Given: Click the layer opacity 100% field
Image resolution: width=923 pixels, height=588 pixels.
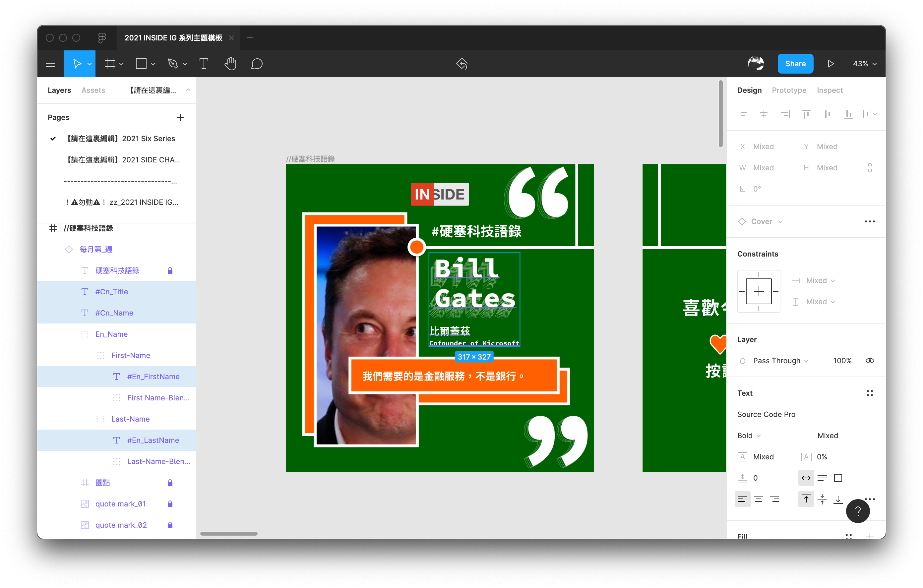Looking at the screenshot, I should (842, 361).
